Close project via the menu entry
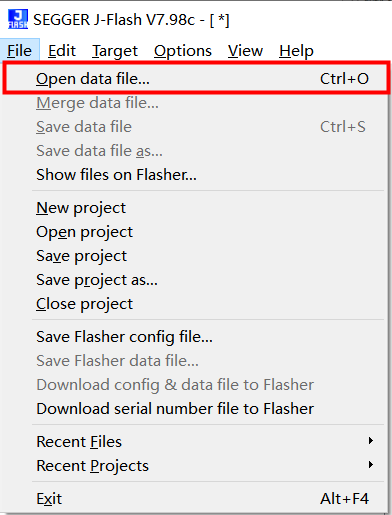 tap(196, 304)
